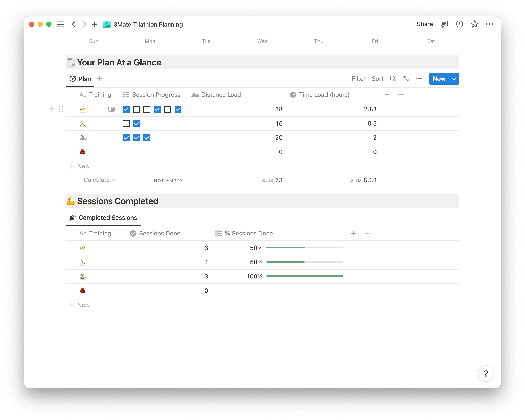The height and width of the screenshot is (420, 525).
Task: Open Filter in Plan toolbar
Action: [358, 79]
